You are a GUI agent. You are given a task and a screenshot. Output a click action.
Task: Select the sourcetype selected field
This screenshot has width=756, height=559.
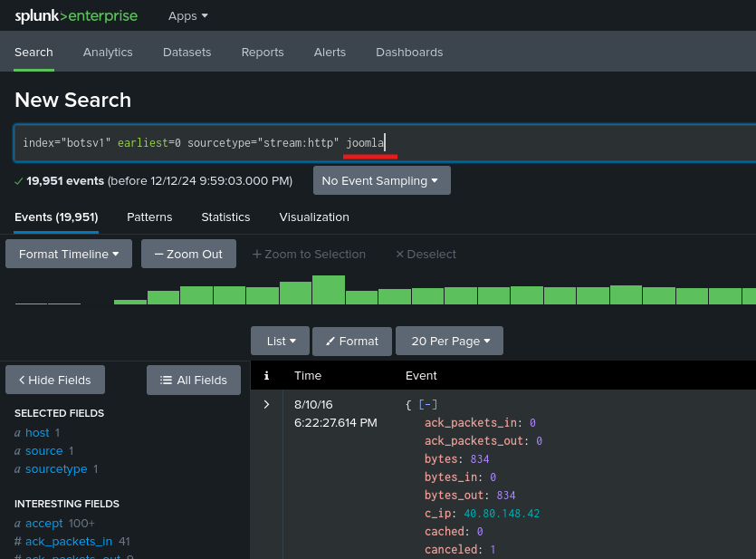[56, 468]
